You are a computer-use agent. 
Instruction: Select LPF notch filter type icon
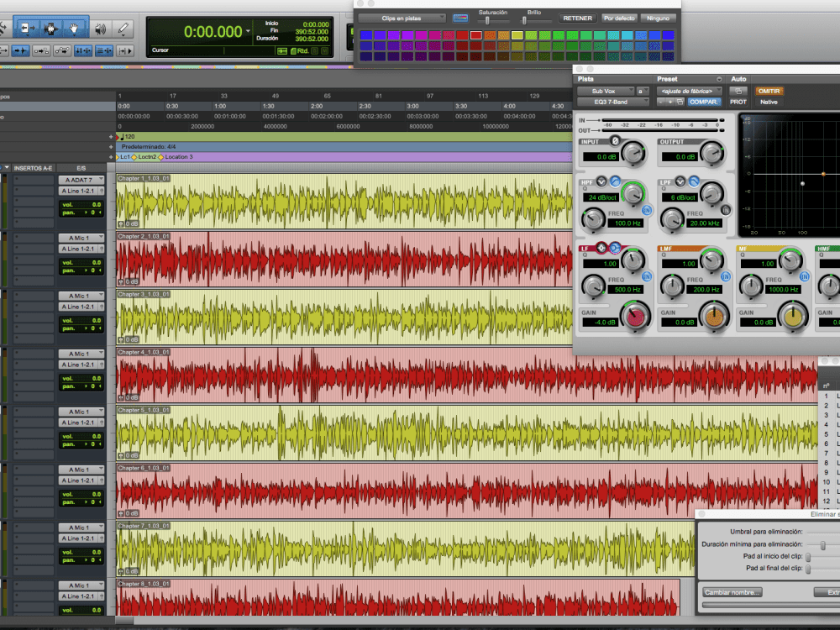tap(680, 181)
